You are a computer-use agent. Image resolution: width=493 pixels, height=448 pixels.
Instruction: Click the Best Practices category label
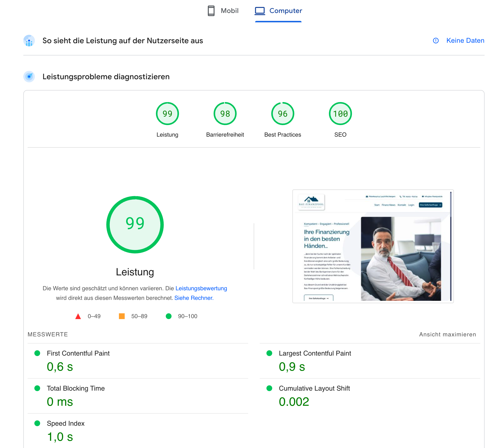pos(283,135)
